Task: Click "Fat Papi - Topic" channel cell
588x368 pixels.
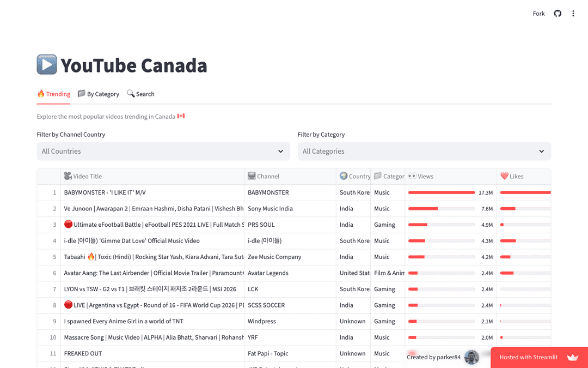Action: [290, 353]
